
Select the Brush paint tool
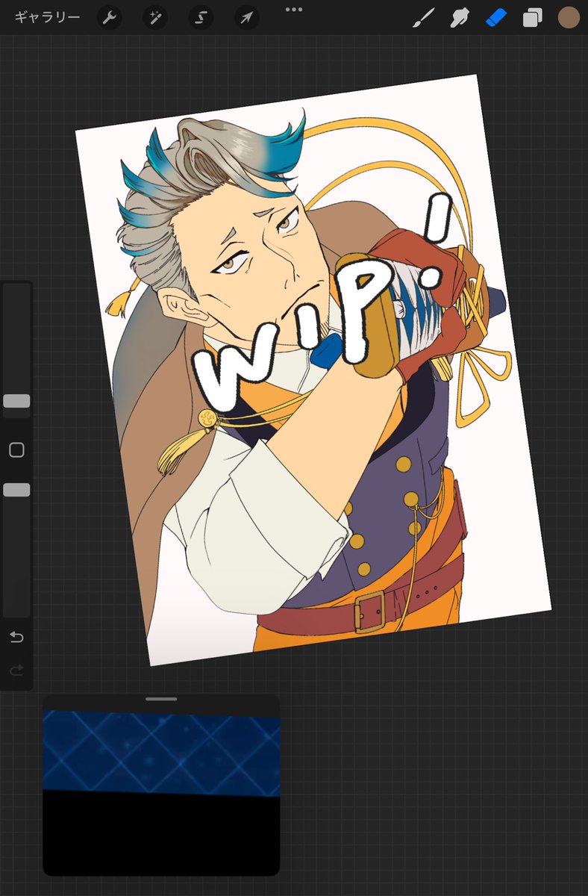coord(423,18)
